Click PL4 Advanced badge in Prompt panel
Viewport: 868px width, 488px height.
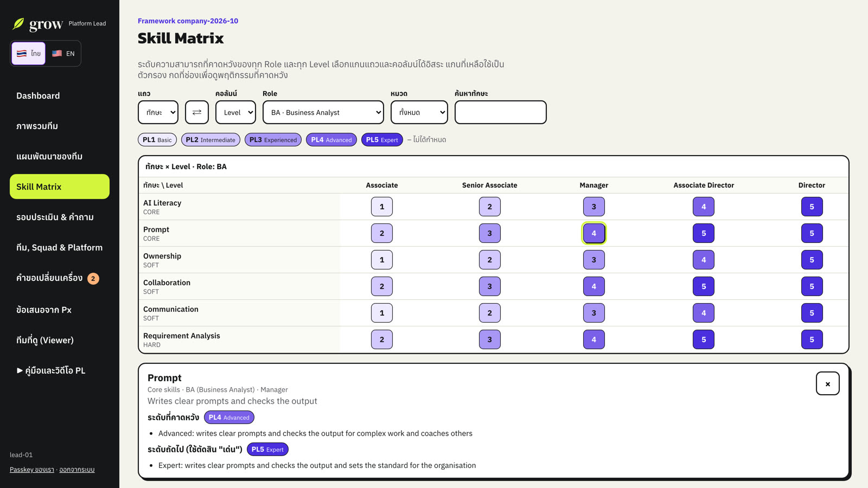(229, 418)
